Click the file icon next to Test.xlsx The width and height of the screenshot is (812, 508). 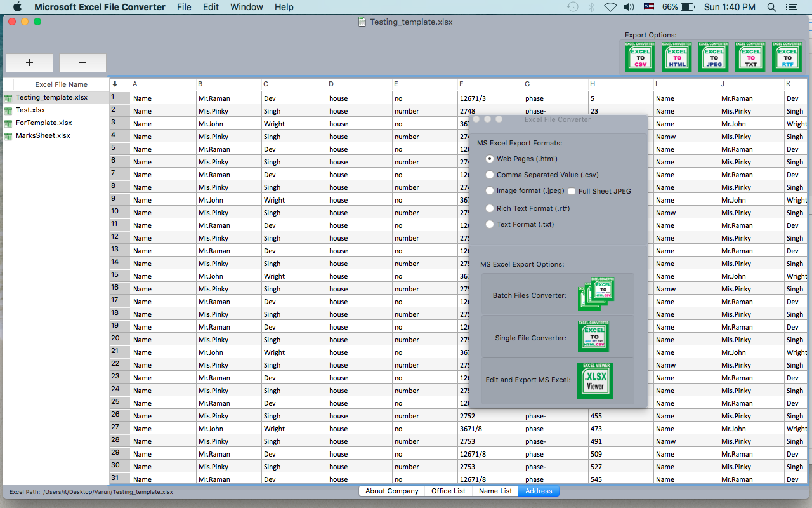(8, 110)
